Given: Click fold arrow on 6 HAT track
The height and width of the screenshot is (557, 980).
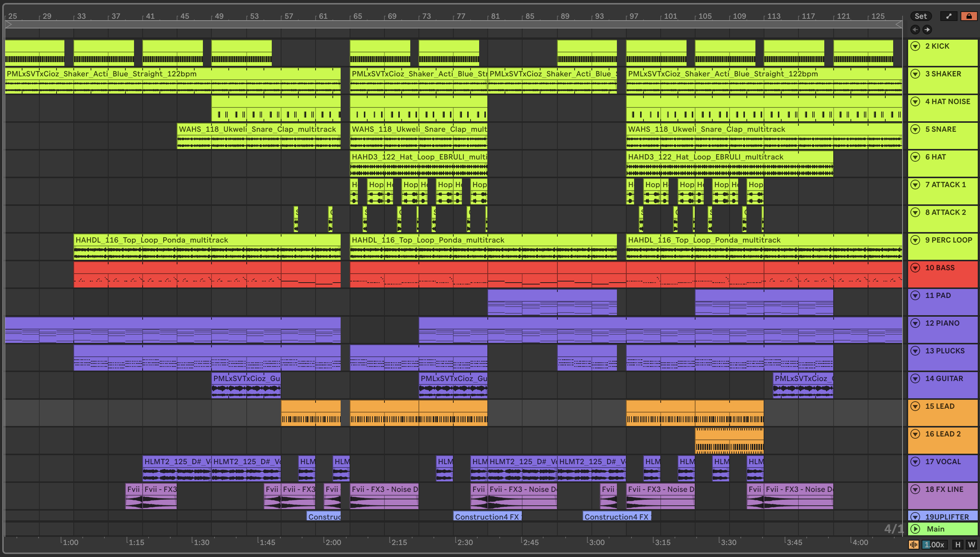Looking at the screenshot, I should coord(915,157).
